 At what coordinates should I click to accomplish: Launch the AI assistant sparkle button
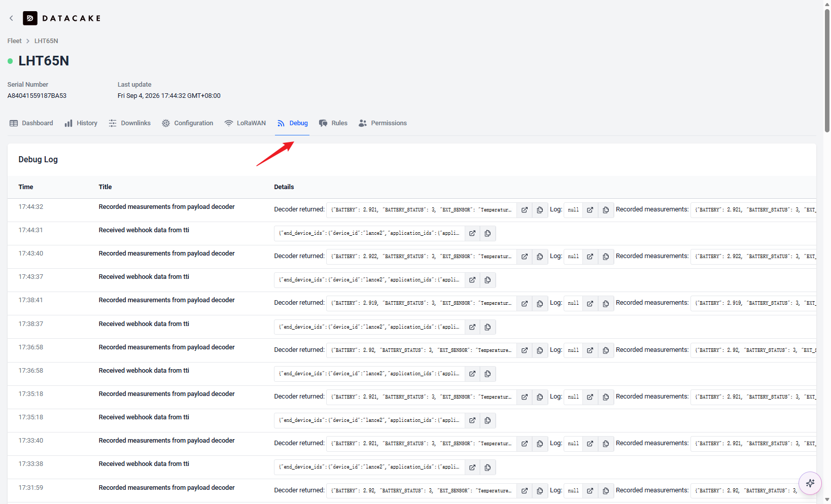810,483
